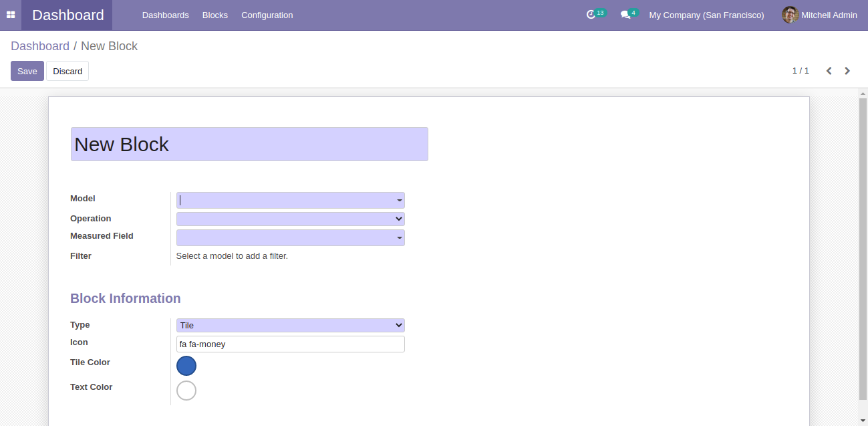The image size is (868, 426).
Task: Click the vertical page scrollbar
Action: click(x=862, y=248)
